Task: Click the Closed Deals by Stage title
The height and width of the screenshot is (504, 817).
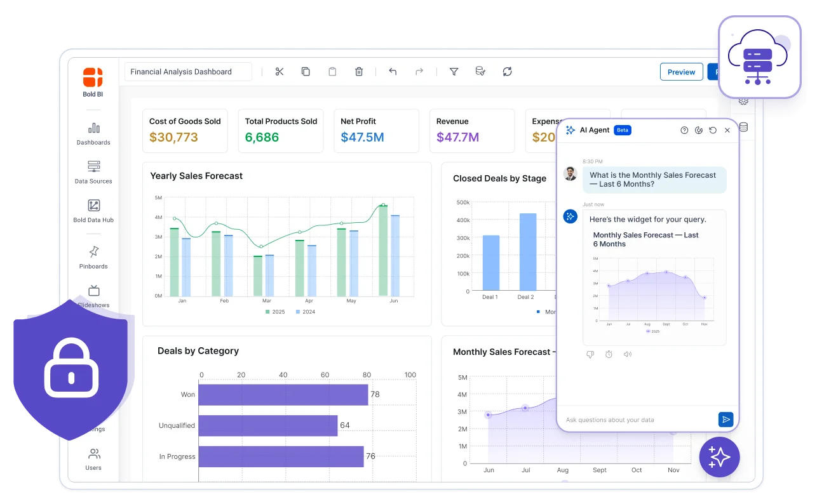Action: click(499, 178)
